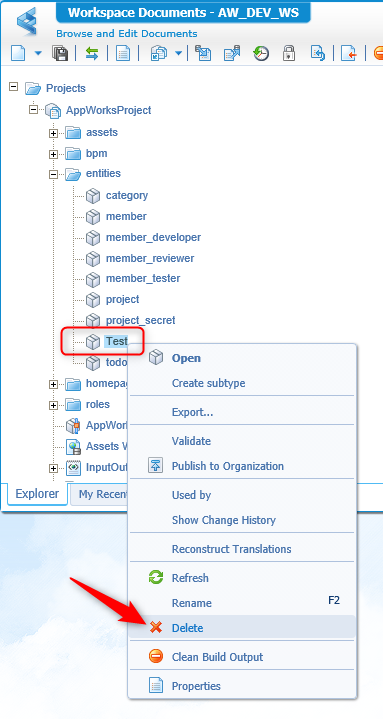Select AppWorksProject in the tree
Screen dimensions: 383x719
[x=109, y=110]
